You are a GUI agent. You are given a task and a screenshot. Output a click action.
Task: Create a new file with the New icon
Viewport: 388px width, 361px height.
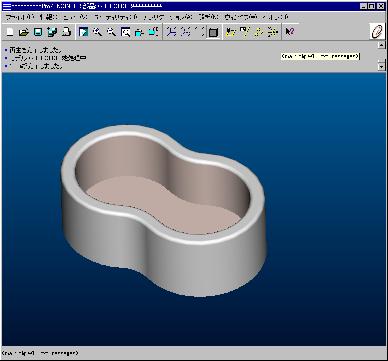[x=10, y=32]
